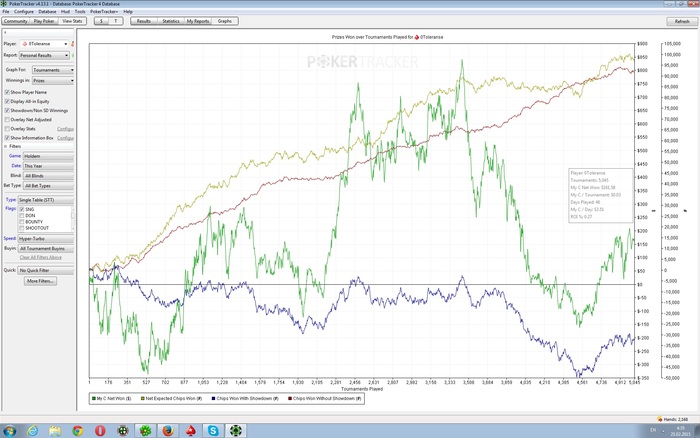
Task: Check the SHOOTOUT flag
Action: tap(21, 228)
